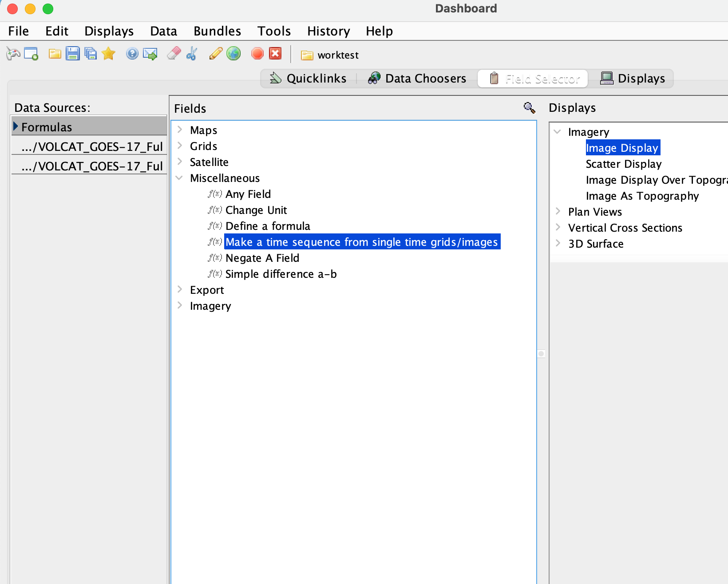Screen dimensions: 728x584
Task: Click the blue question mark help icon
Action: point(132,54)
